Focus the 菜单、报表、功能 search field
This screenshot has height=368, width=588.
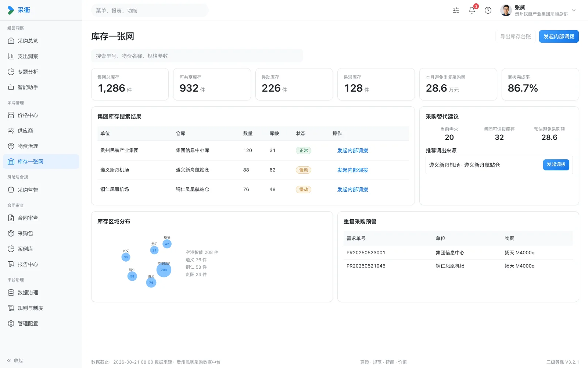click(150, 11)
